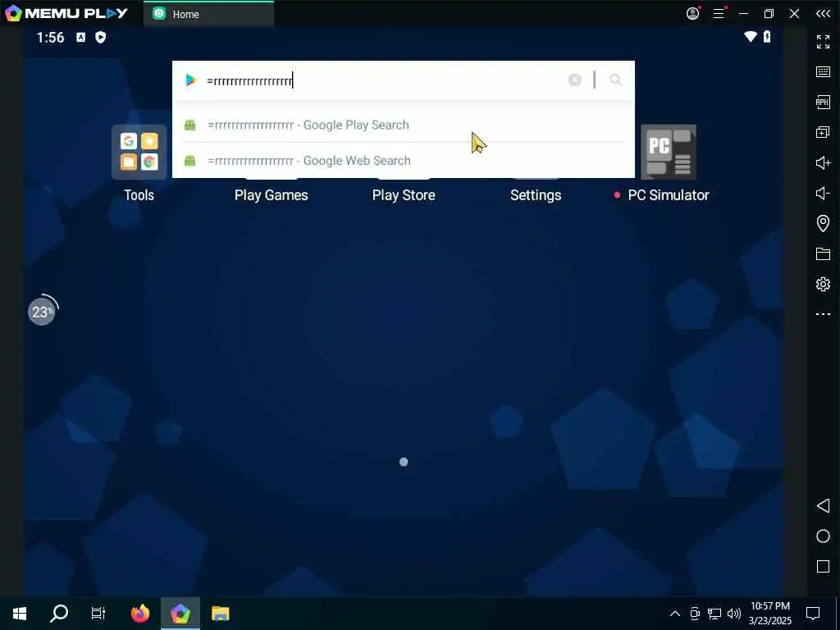840x630 pixels.
Task: Select the Google Play Search suggestion
Action: coord(404,125)
